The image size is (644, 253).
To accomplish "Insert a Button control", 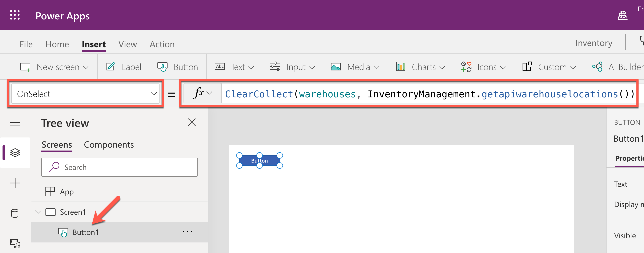I will click(178, 67).
